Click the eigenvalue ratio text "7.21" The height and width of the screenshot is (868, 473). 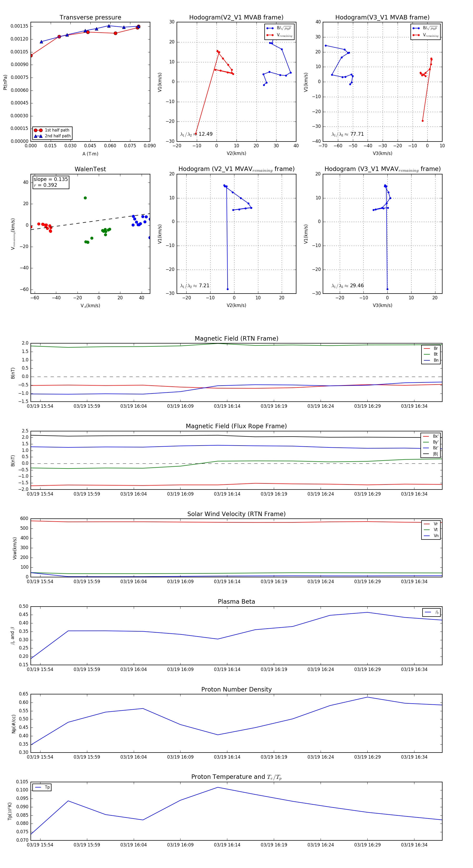click(x=204, y=286)
